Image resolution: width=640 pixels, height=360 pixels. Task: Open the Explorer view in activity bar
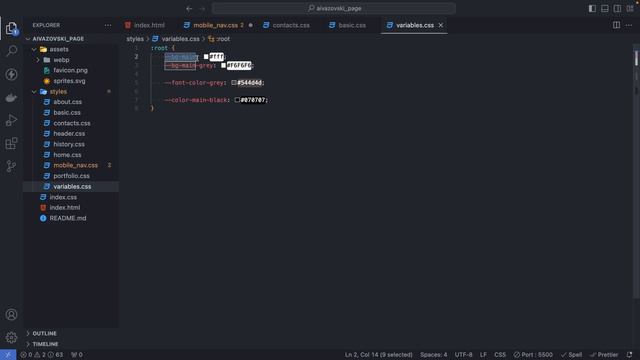(x=11, y=28)
